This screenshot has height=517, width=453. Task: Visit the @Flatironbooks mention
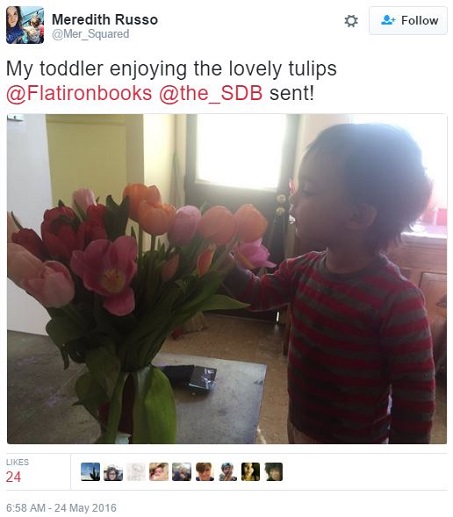point(79,93)
